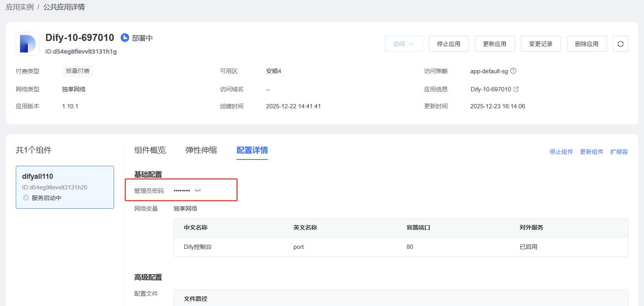Switch to the 组件概览 tab

[150, 150]
